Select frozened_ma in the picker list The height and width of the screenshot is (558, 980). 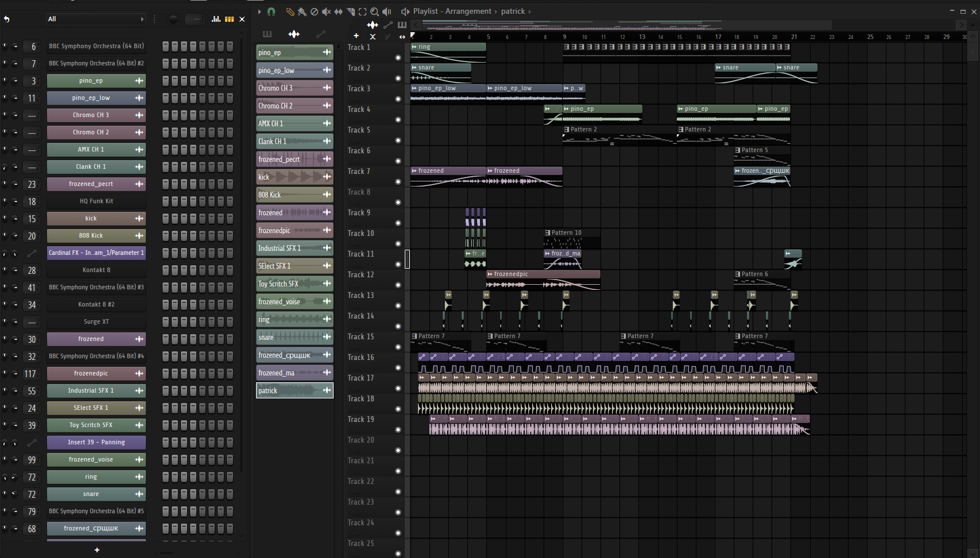pyautogui.click(x=295, y=373)
